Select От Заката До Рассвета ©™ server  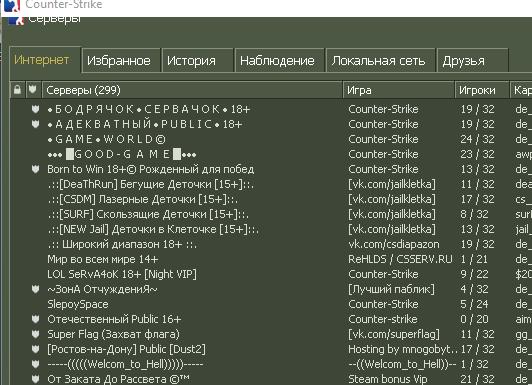click(118, 379)
